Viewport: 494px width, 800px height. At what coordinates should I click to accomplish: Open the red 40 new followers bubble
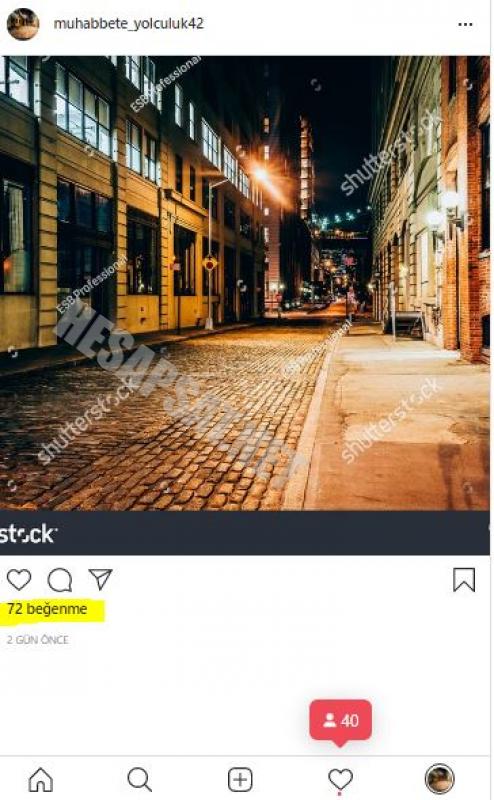(340, 721)
